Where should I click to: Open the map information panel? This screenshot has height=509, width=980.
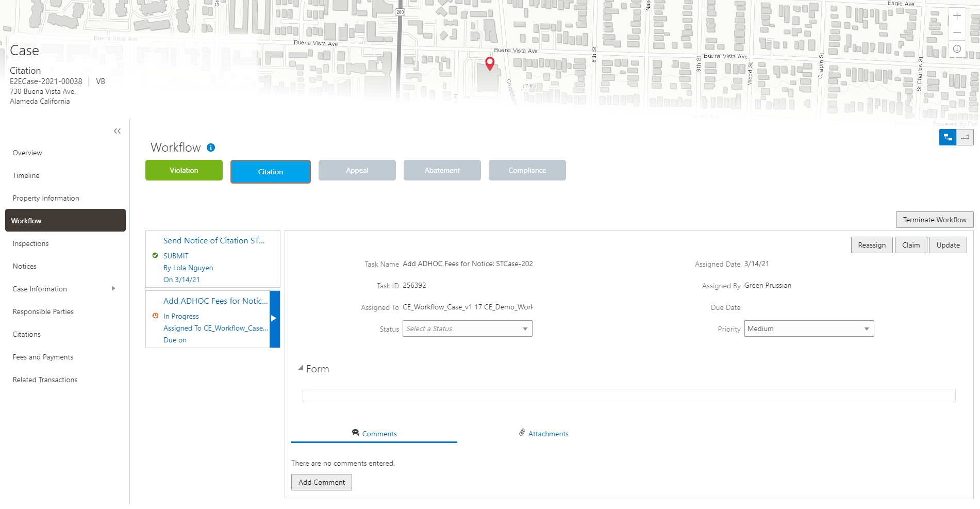click(x=957, y=48)
